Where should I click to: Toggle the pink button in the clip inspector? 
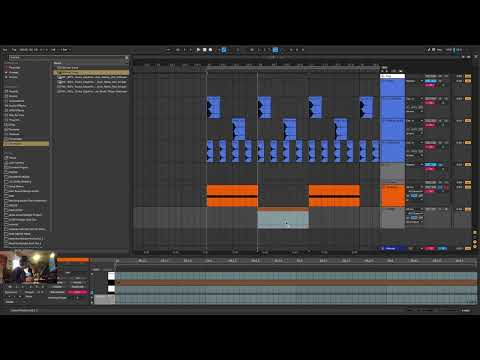point(77,292)
